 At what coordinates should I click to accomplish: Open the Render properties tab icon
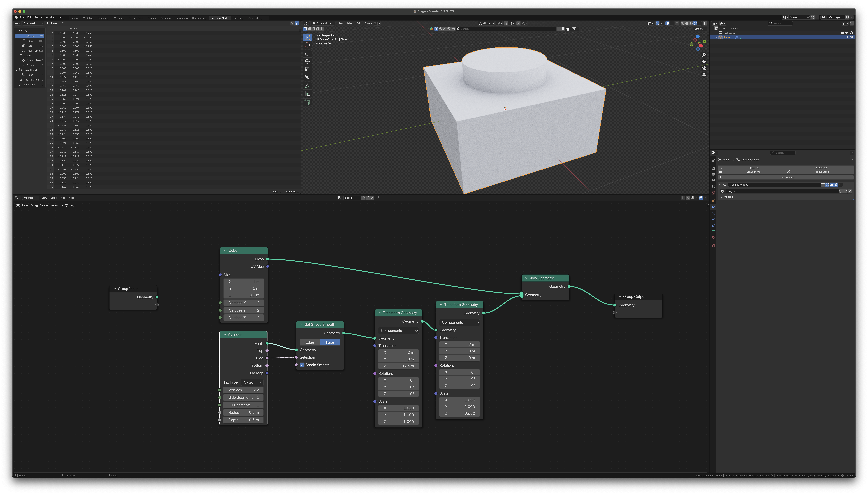(713, 168)
